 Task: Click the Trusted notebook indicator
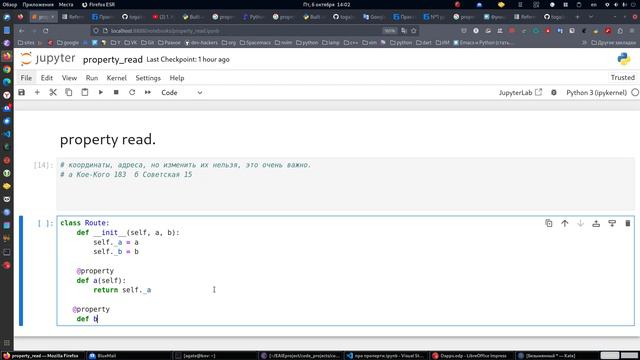coord(622,78)
